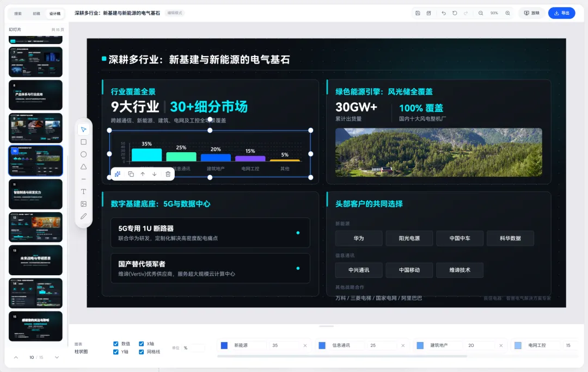Select the insert image tool
The width and height of the screenshot is (588, 372).
click(84, 204)
